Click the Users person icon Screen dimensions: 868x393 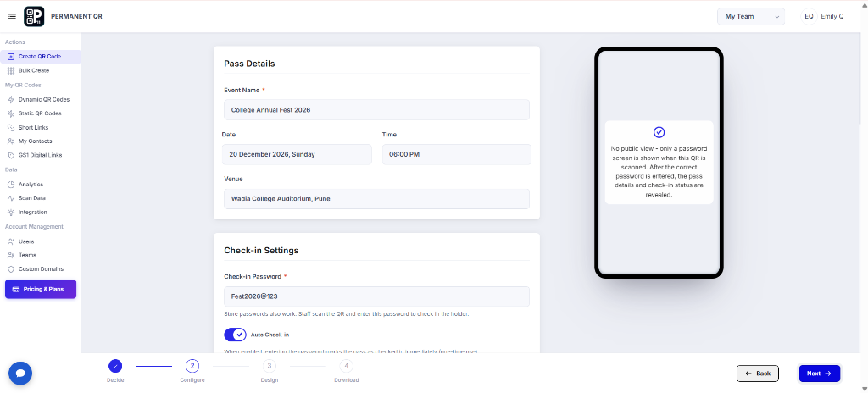(11, 241)
